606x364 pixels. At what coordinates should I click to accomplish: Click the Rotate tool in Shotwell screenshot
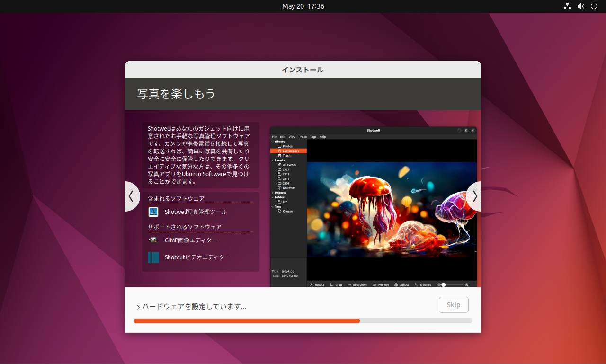(x=317, y=284)
